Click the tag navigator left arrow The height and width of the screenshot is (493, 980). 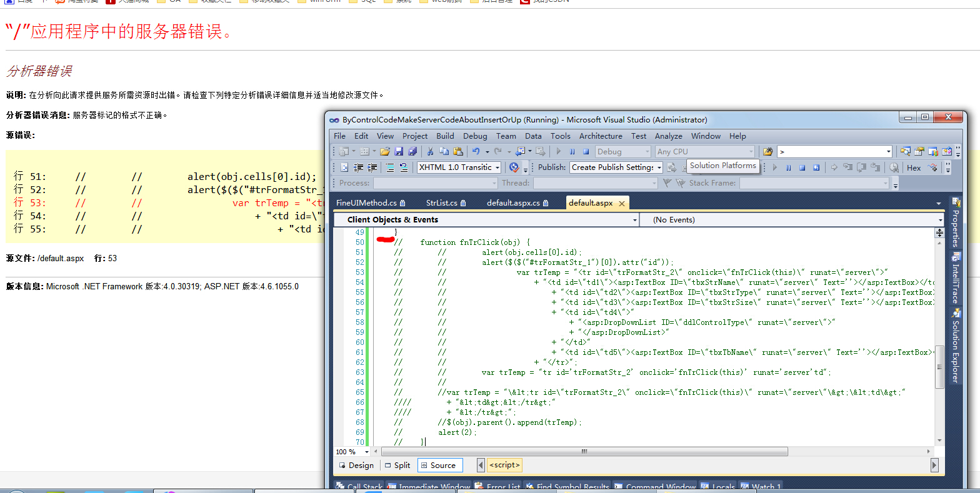481,465
